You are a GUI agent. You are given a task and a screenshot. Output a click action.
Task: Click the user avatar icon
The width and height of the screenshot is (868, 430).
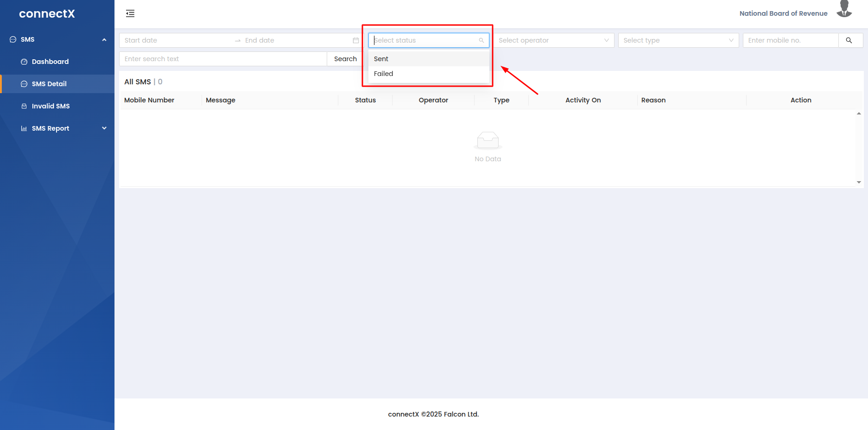point(844,10)
